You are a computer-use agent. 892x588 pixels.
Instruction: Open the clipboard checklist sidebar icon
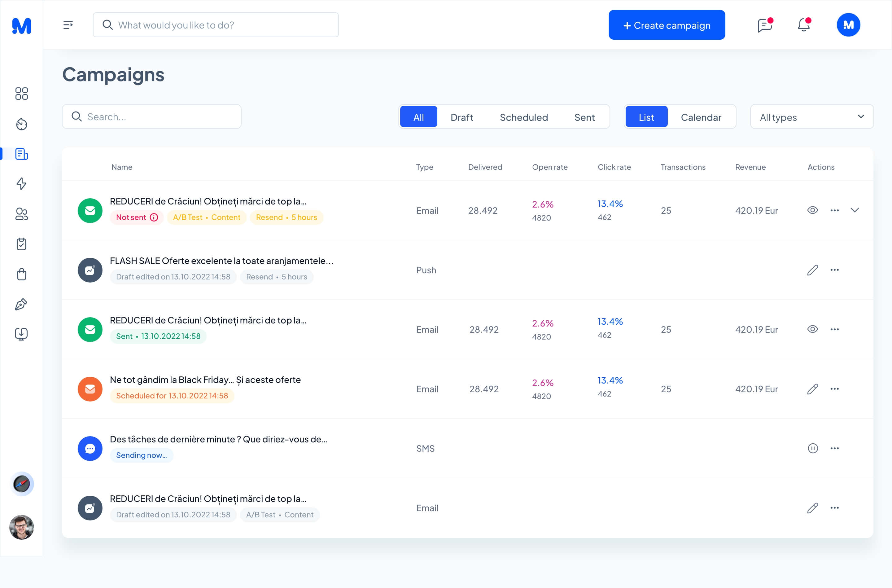[21, 244]
